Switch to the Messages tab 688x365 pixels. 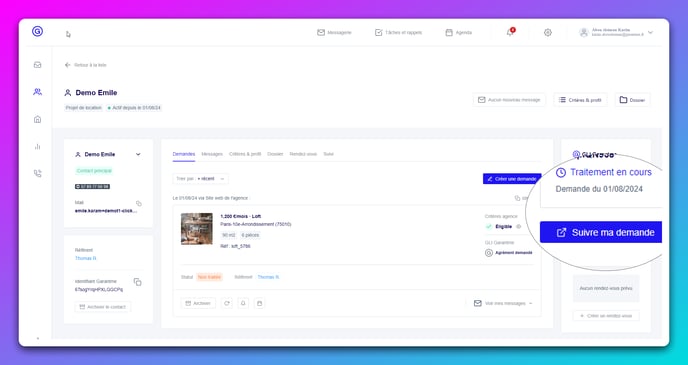[212, 154]
